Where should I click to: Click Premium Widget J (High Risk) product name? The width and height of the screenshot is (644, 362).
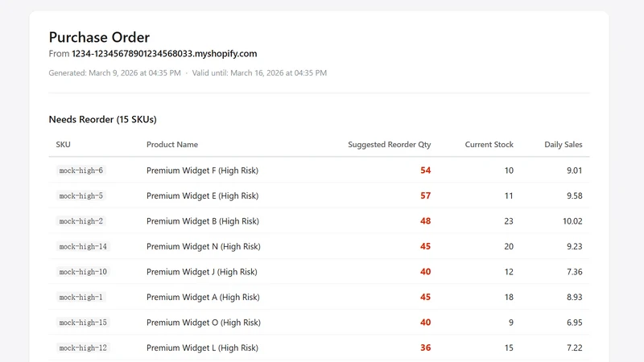[x=202, y=272]
